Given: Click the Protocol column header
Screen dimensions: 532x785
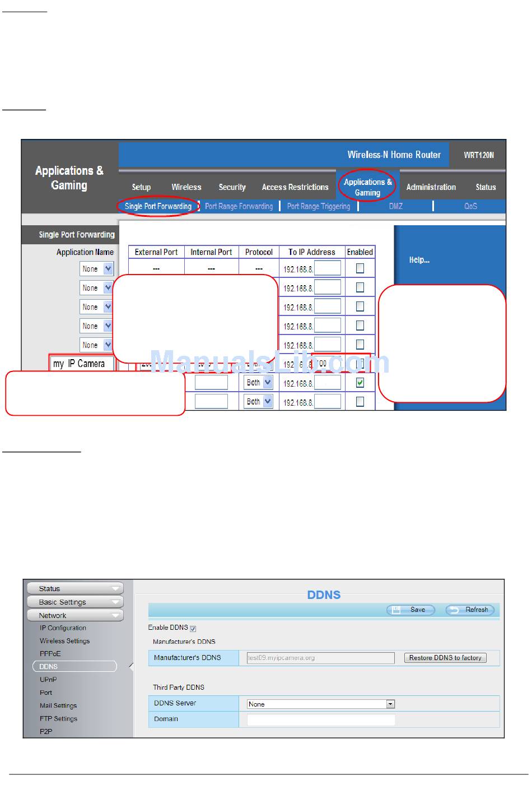Looking at the screenshot, I should [259, 252].
